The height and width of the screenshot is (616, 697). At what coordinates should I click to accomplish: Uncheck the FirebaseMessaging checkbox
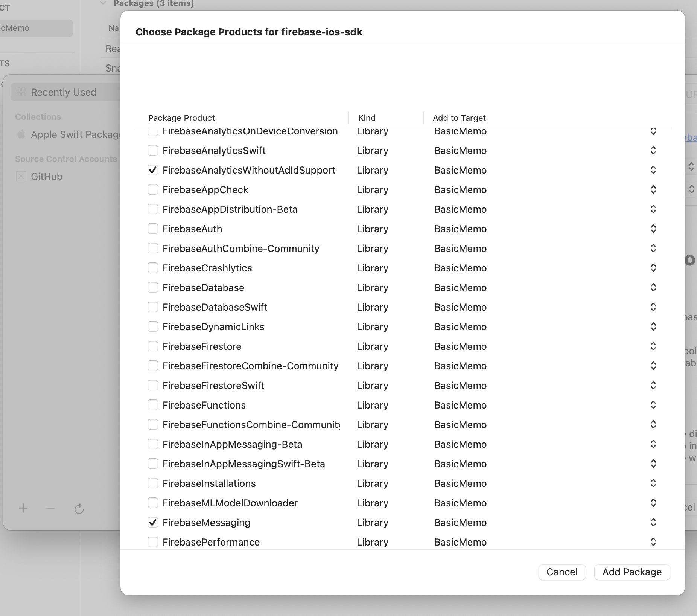tap(153, 523)
